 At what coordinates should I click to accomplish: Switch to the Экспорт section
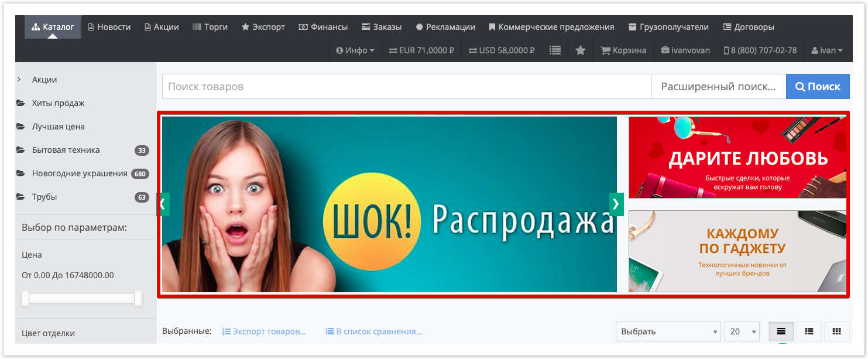point(263,27)
